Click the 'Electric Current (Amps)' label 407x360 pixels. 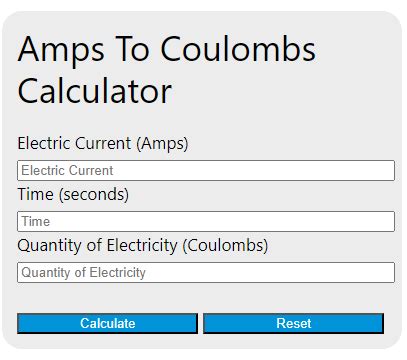103,144
